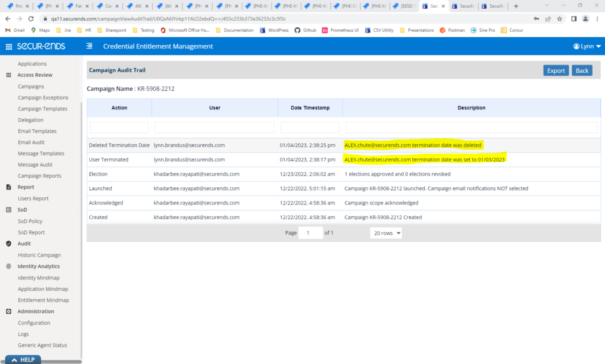Open the Maps bookmark
The height and width of the screenshot is (364, 605).
pyautogui.click(x=41, y=30)
